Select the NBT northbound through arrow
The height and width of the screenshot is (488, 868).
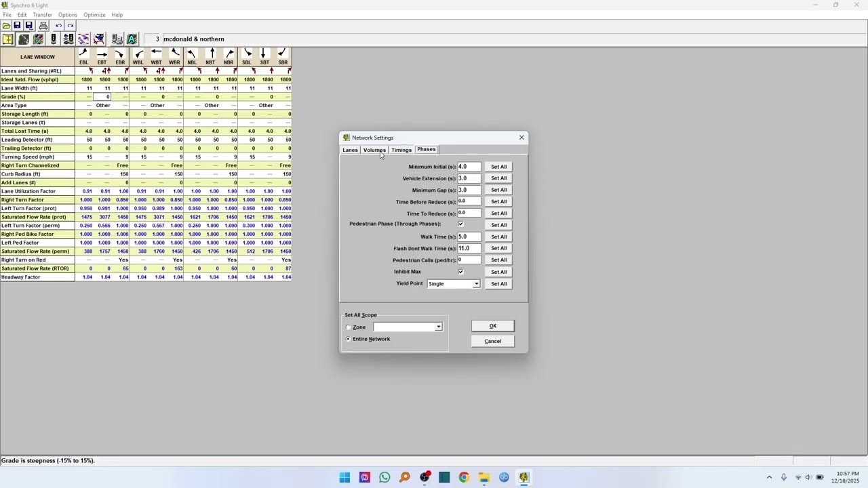pos(211,54)
